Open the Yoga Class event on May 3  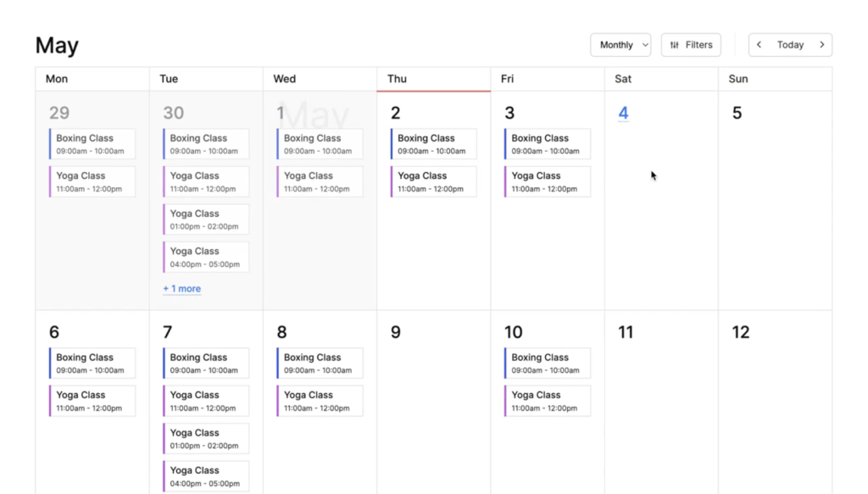click(546, 181)
